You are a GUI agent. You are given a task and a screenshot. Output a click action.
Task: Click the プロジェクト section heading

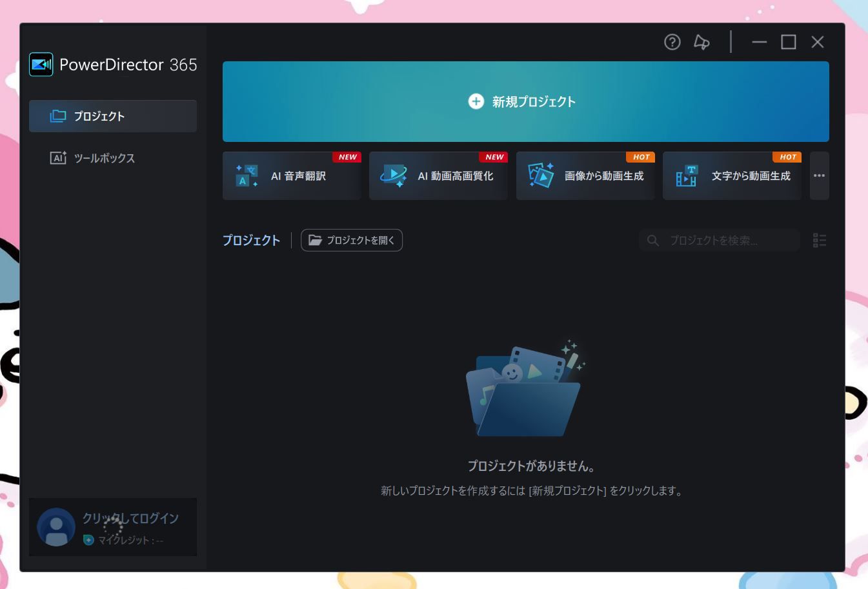pyautogui.click(x=251, y=240)
